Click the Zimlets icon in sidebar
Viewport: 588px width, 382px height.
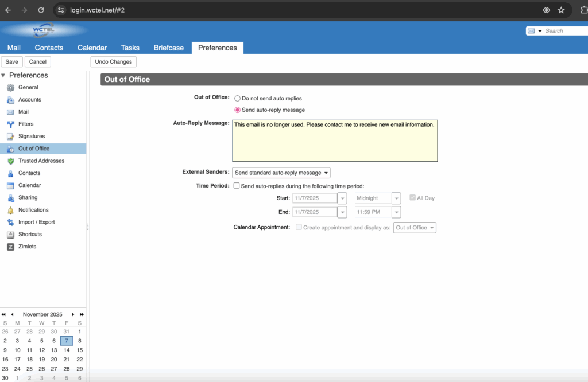[10, 247]
